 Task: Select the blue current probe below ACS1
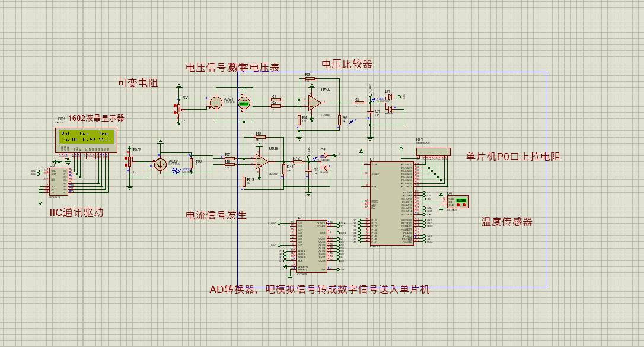click(x=175, y=171)
